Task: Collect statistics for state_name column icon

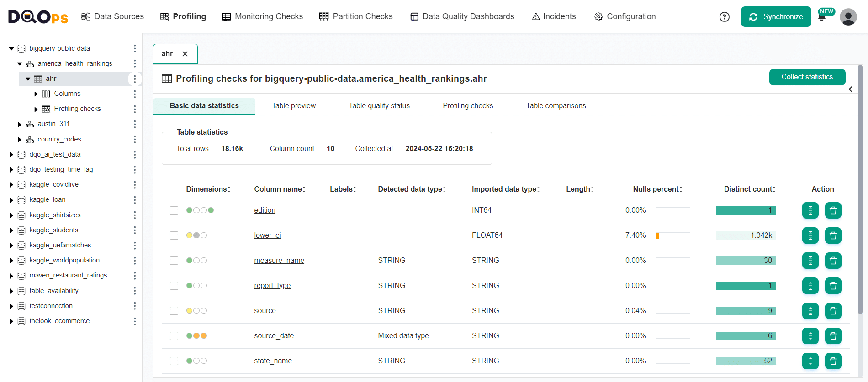Action: [x=810, y=361]
